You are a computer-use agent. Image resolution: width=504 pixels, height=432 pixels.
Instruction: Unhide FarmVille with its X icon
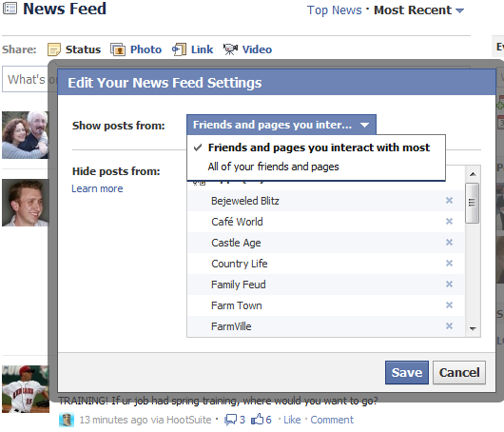(449, 326)
